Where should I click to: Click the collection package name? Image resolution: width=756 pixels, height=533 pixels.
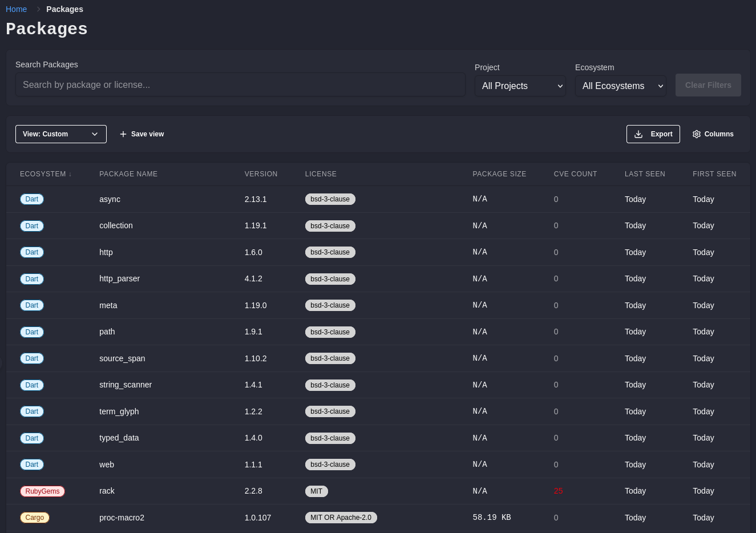(x=116, y=225)
